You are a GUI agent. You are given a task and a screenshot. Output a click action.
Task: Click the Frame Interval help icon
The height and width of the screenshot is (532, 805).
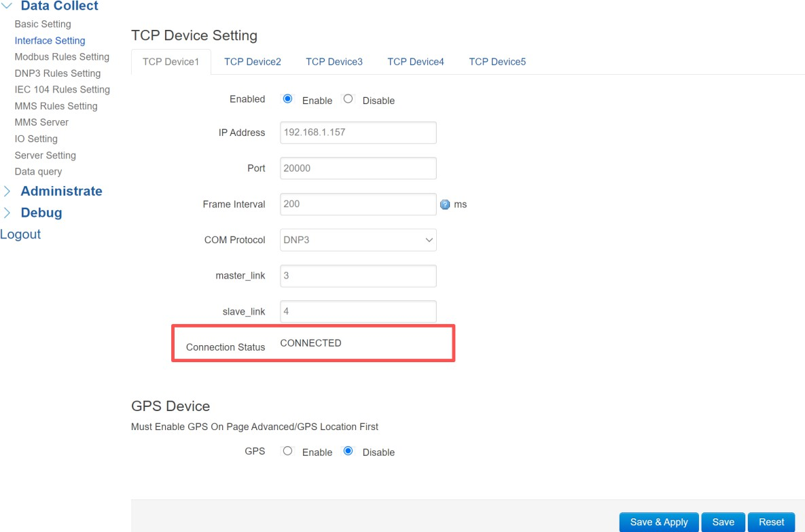[x=445, y=205]
